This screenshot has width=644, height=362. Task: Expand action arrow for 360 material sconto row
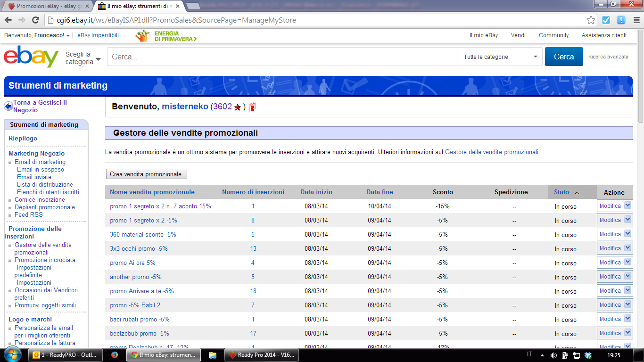click(627, 234)
